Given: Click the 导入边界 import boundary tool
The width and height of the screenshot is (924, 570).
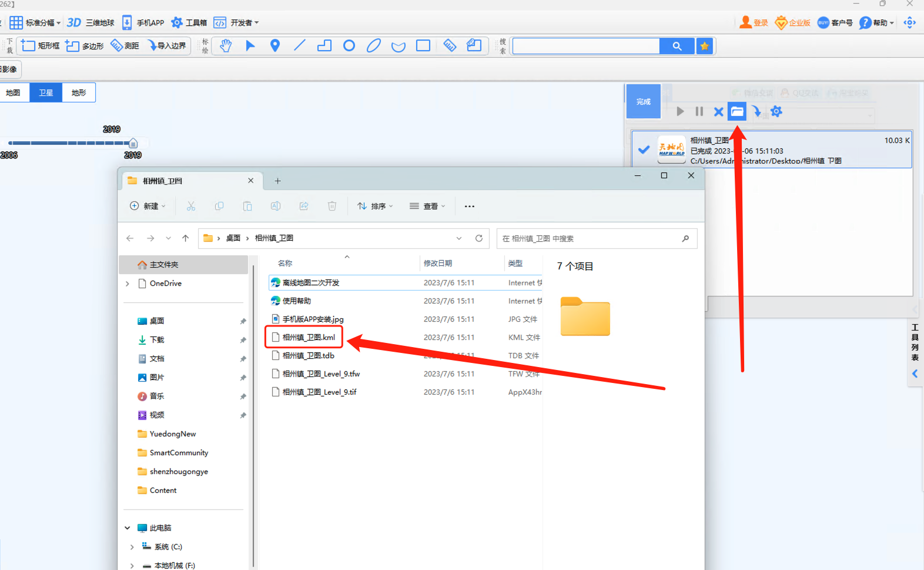Looking at the screenshot, I should [x=167, y=45].
